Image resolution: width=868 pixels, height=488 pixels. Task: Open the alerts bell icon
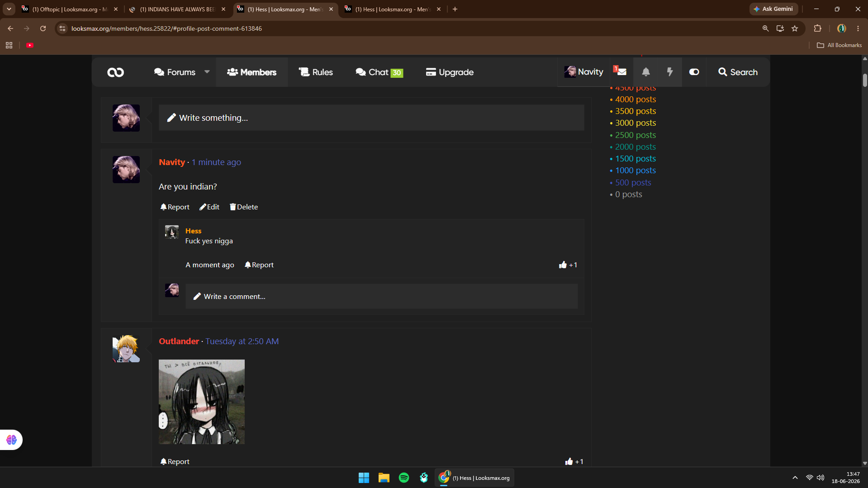tap(646, 72)
